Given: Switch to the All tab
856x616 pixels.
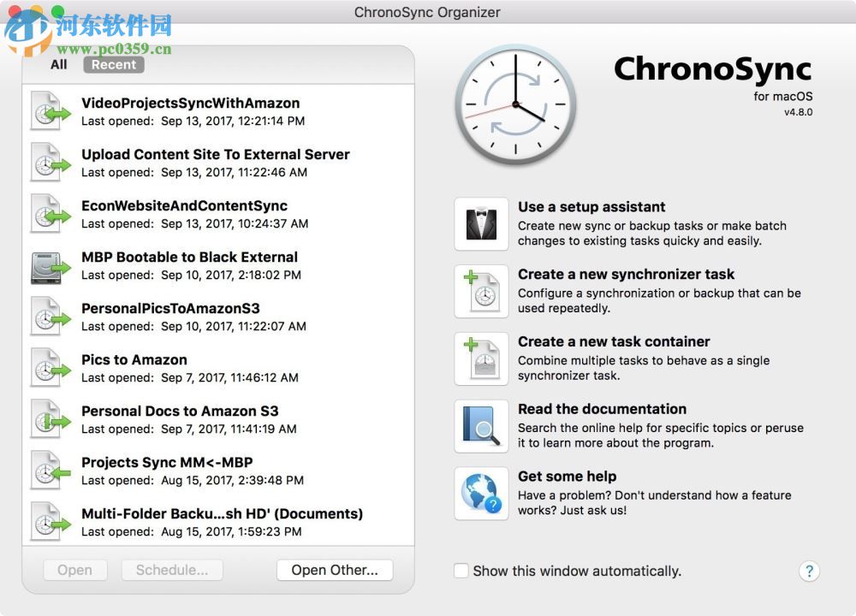Looking at the screenshot, I should pos(57,64).
